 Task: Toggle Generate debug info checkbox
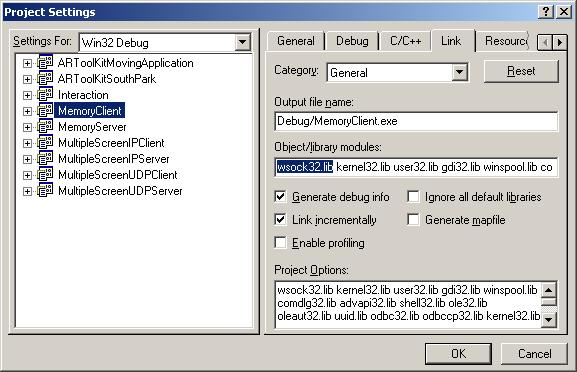(281, 197)
